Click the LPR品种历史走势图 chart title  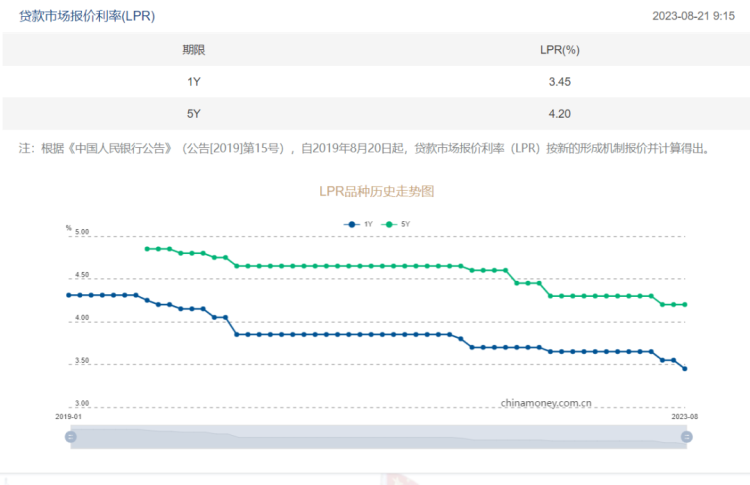(x=376, y=191)
